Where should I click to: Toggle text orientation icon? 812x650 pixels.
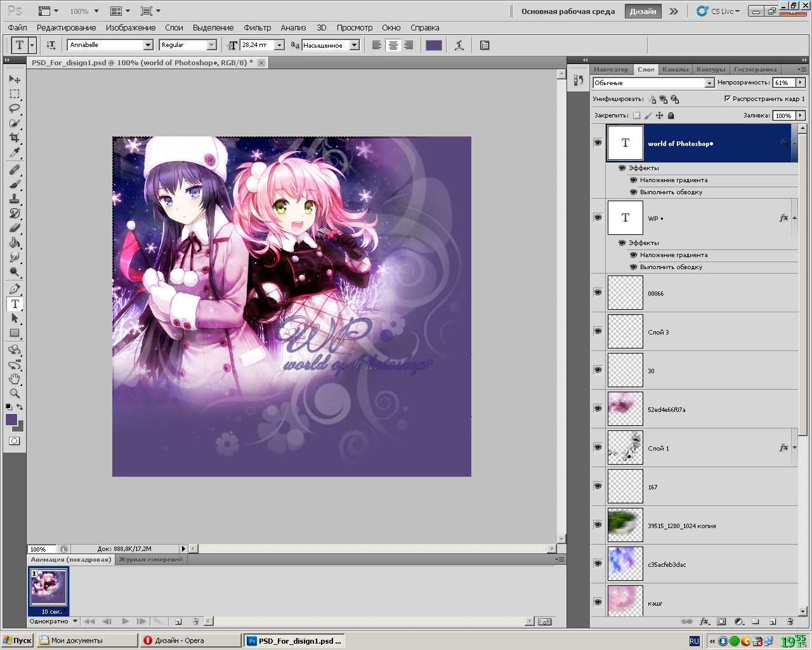(51, 45)
